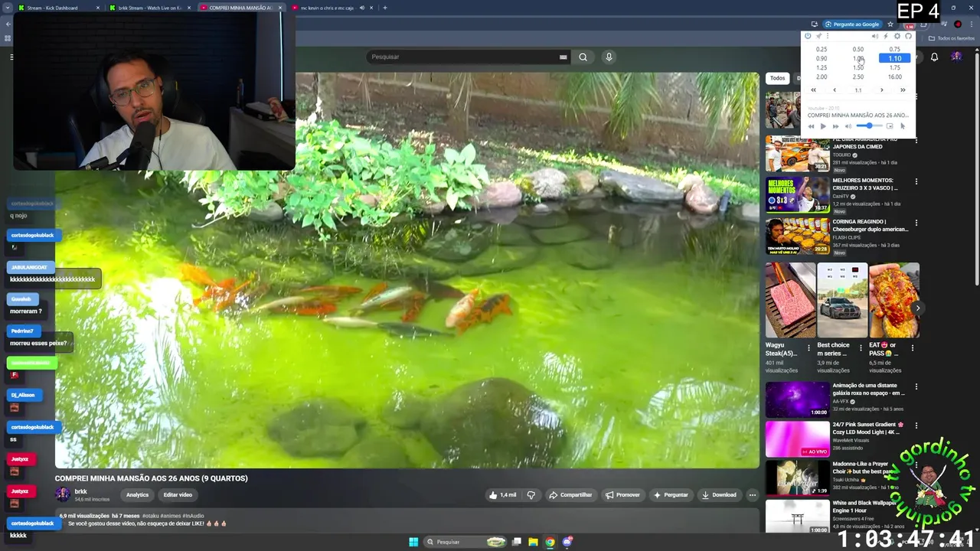The width and height of the screenshot is (980, 551).
Task: Click the cursor pointer icon in popup
Action: pyautogui.click(x=903, y=126)
